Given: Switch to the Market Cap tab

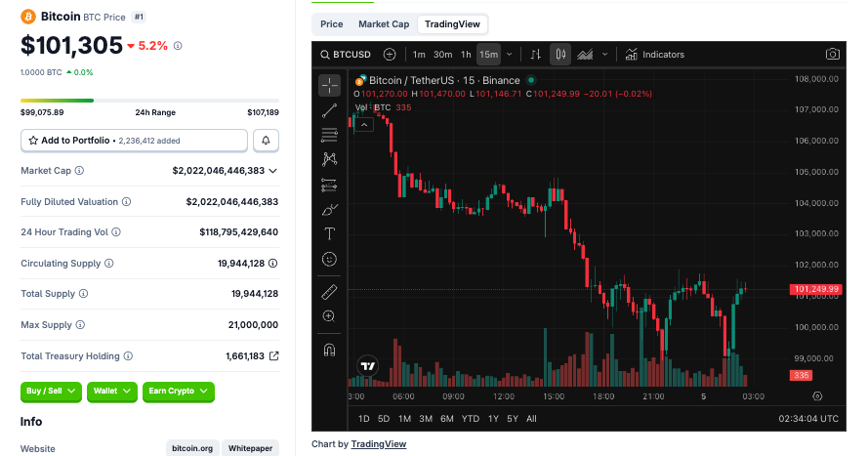Looking at the screenshot, I should click(384, 23).
